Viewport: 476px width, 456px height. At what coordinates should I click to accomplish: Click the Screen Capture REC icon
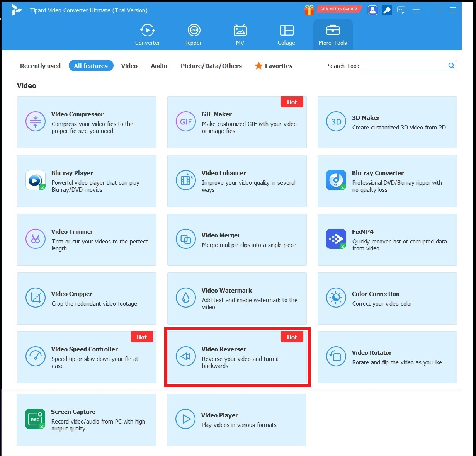coord(35,419)
